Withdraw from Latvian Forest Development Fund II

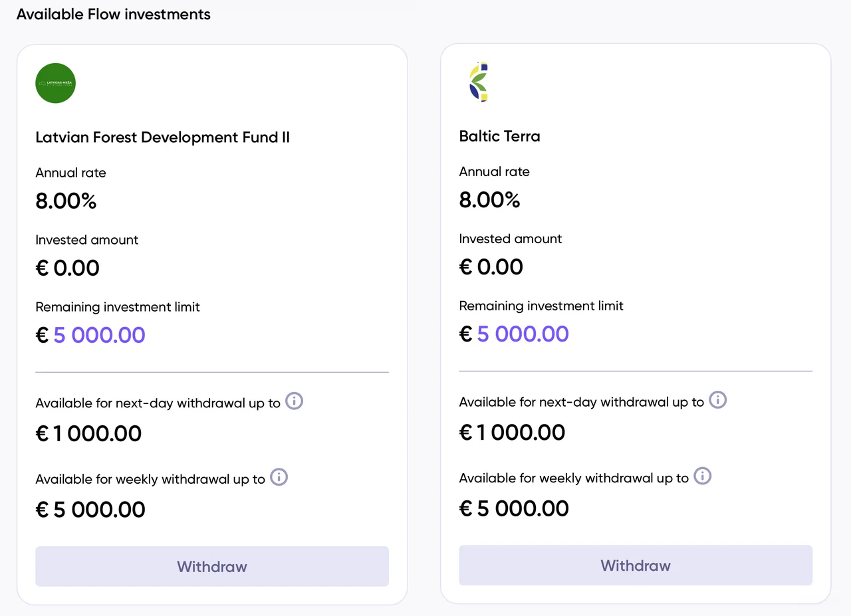tap(212, 566)
